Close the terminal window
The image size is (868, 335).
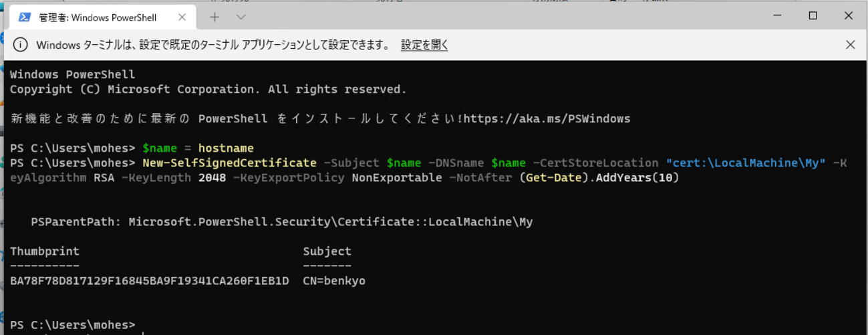849,15
